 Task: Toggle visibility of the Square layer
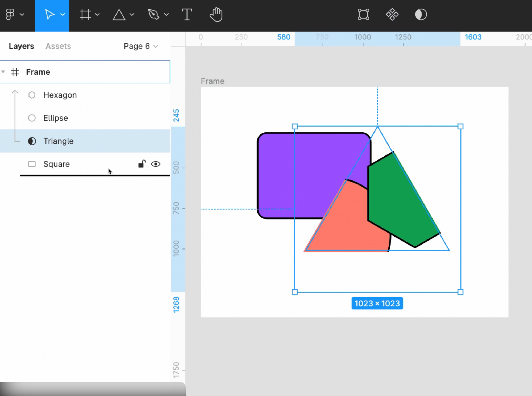coord(156,164)
